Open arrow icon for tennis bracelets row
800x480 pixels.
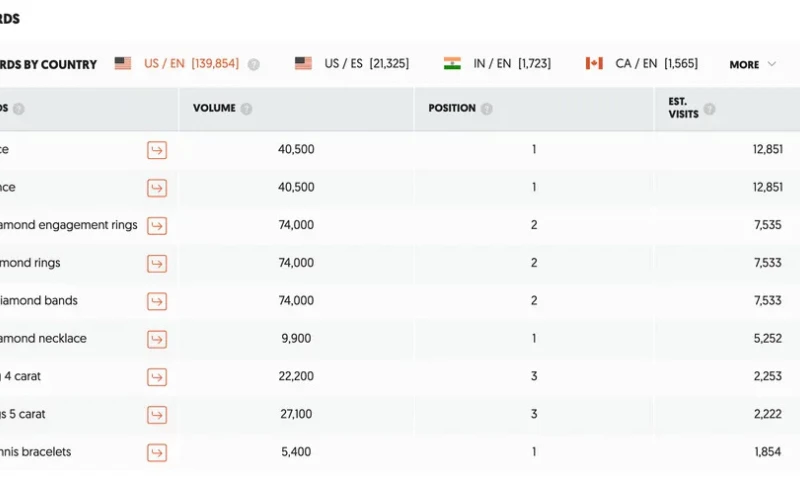(x=157, y=452)
